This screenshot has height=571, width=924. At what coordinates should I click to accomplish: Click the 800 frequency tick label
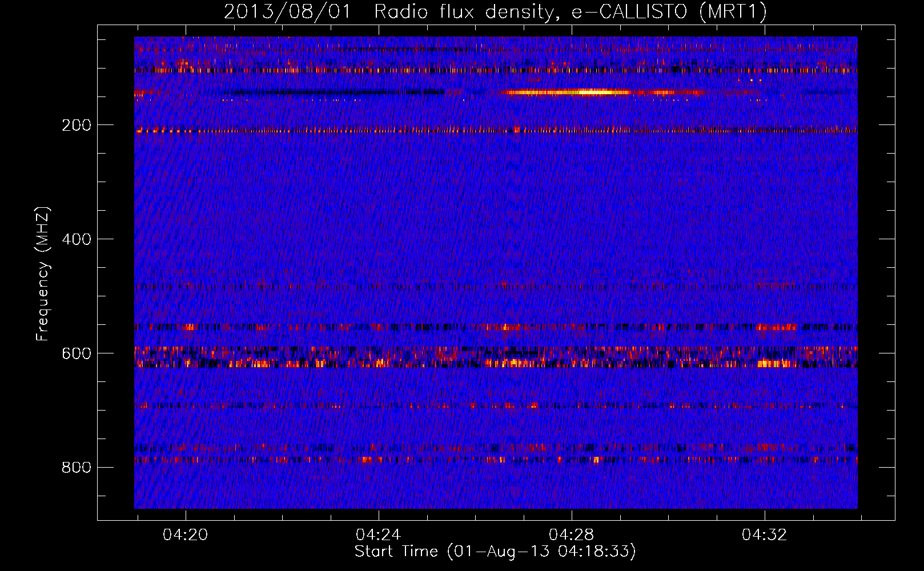(x=77, y=468)
